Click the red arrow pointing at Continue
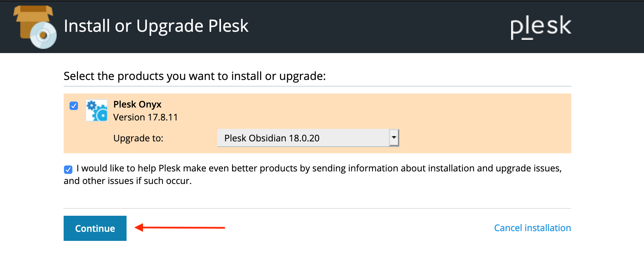644x273 pixels. click(x=180, y=228)
